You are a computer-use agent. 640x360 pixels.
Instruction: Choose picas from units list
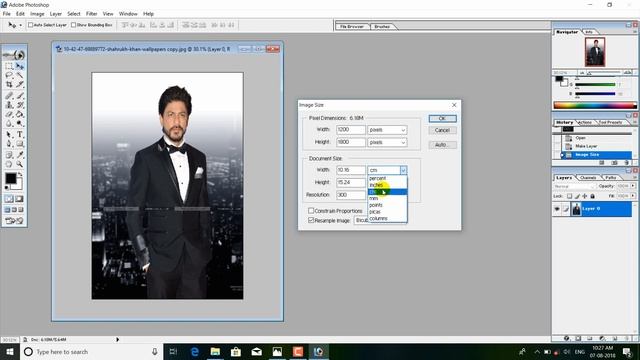pos(387,212)
